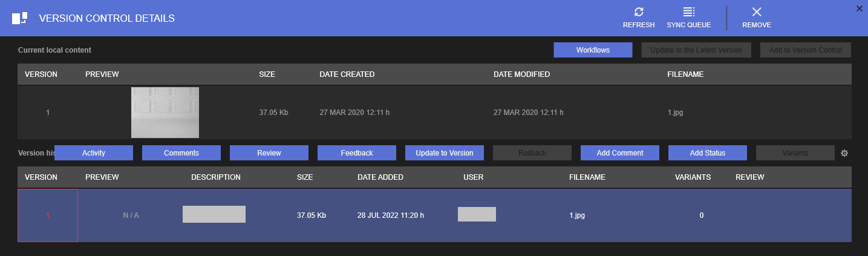Open version history settings gear
Viewport: 868px width, 256px height.
point(844,153)
